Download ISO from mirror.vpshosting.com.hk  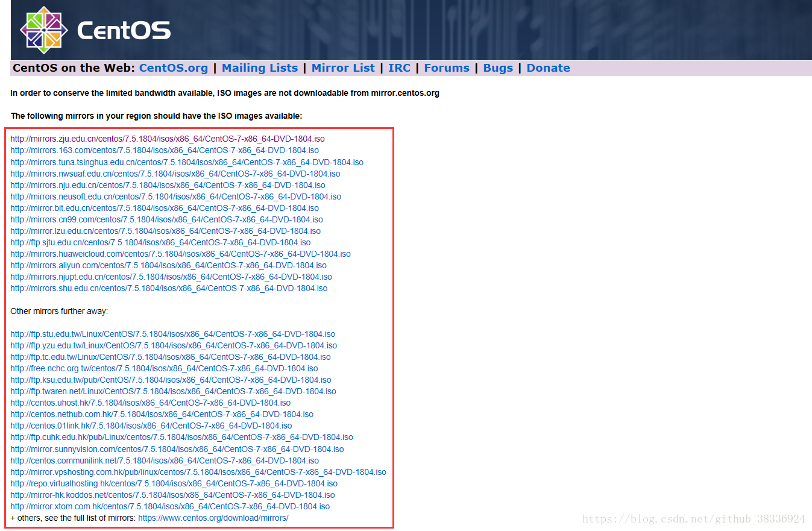(x=198, y=472)
